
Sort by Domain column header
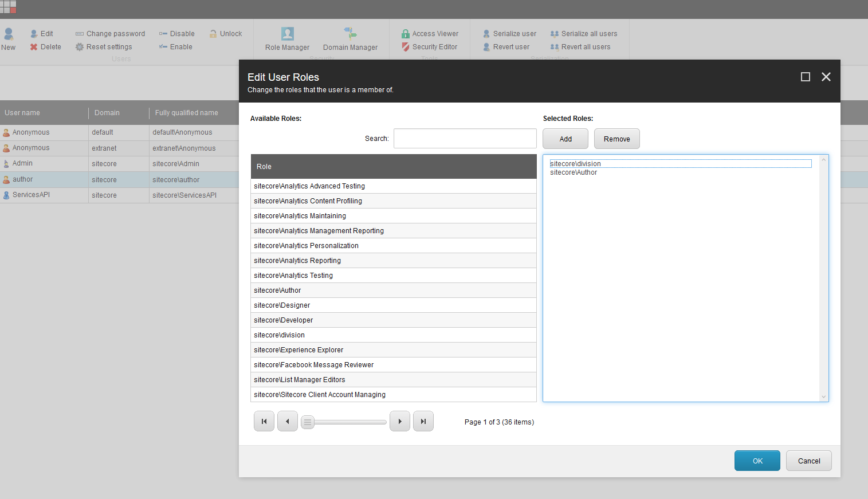119,113
